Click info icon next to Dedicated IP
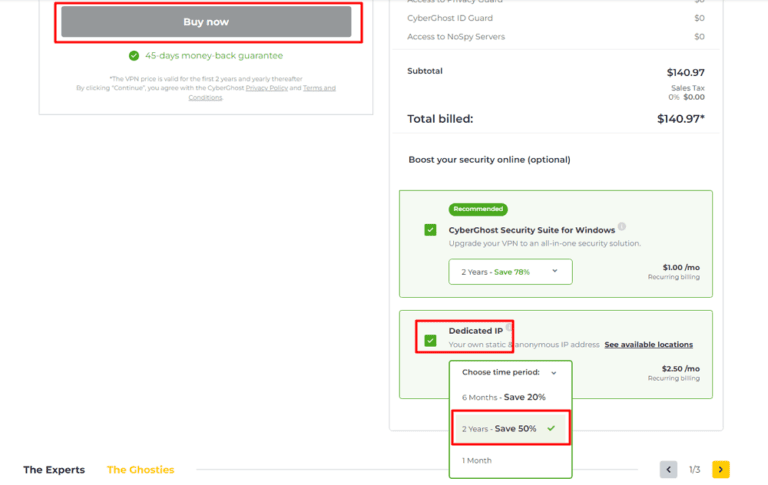768x485 pixels. [510, 327]
